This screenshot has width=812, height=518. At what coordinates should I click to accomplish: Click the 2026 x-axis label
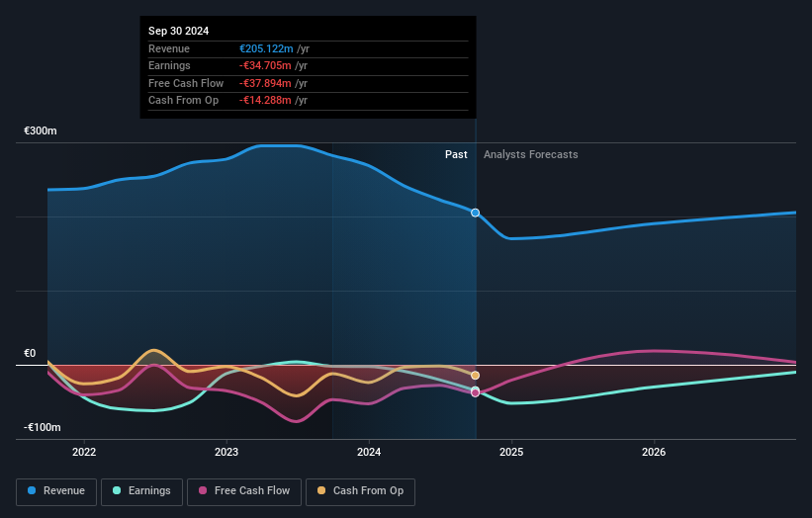tap(654, 452)
